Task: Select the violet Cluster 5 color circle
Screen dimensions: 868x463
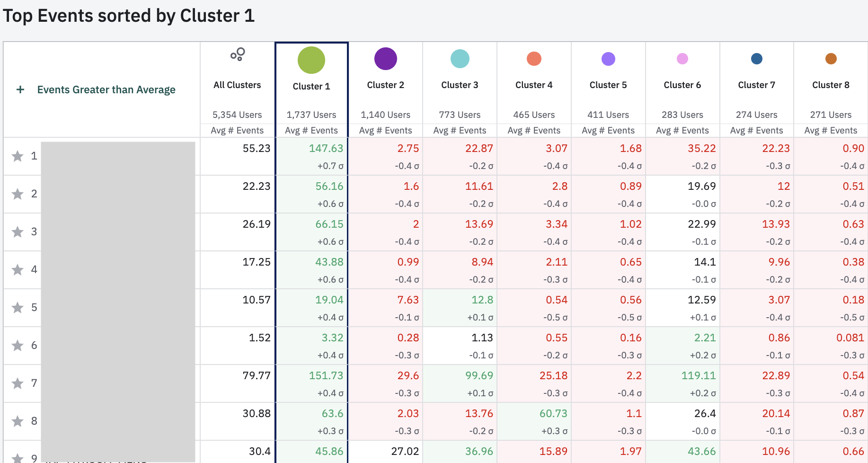Action: click(608, 59)
